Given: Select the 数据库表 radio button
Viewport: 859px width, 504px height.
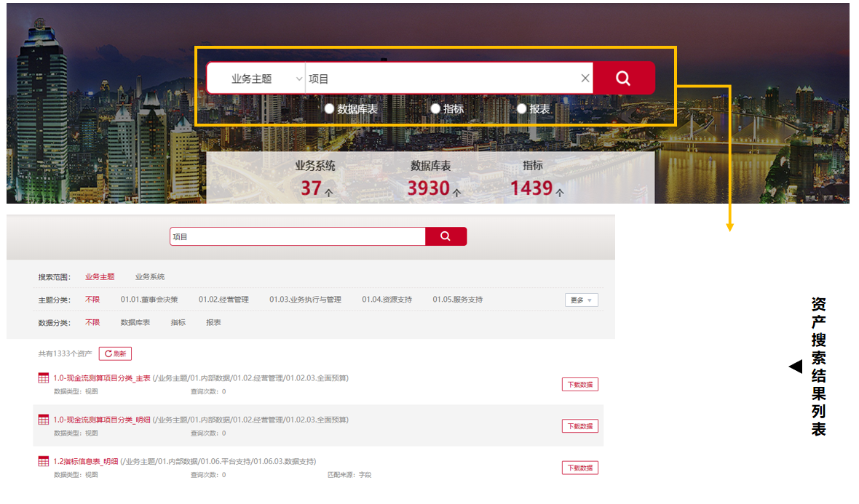Looking at the screenshot, I should pyautogui.click(x=330, y=108).
